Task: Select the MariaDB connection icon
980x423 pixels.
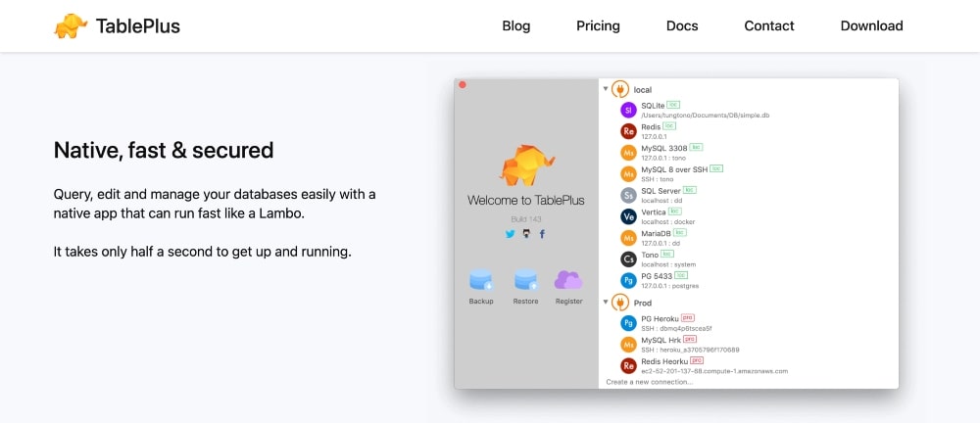Action: tap(628, 237)
